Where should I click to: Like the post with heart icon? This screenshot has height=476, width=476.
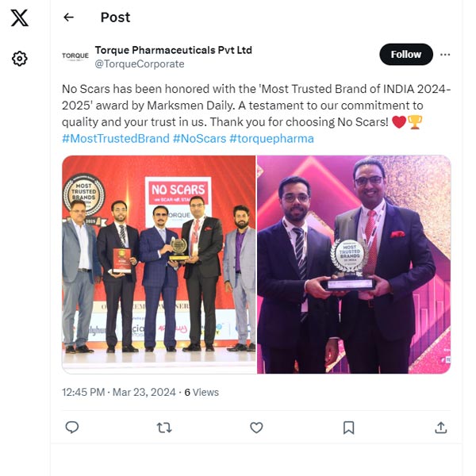coord(256,428)
